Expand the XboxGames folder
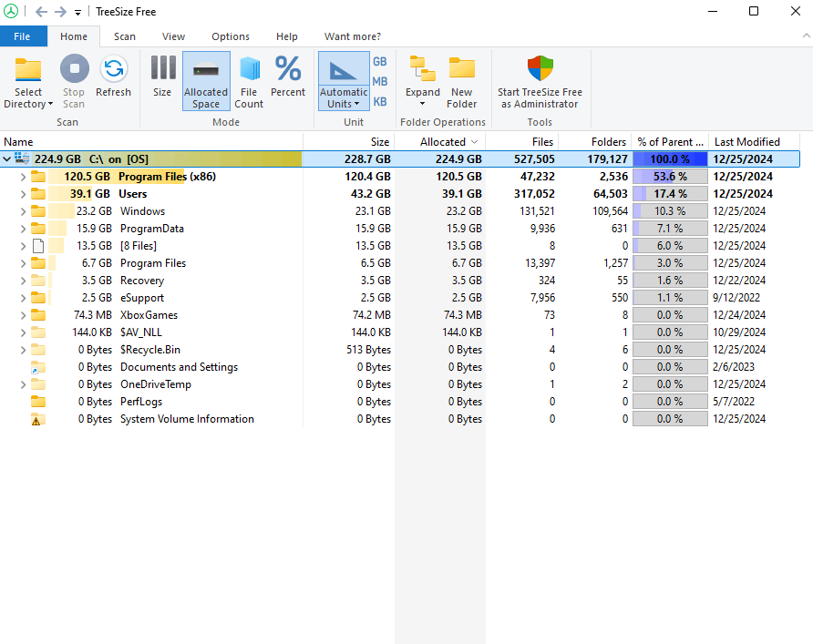Screen dimensions: 813x644 coord(23,315)
